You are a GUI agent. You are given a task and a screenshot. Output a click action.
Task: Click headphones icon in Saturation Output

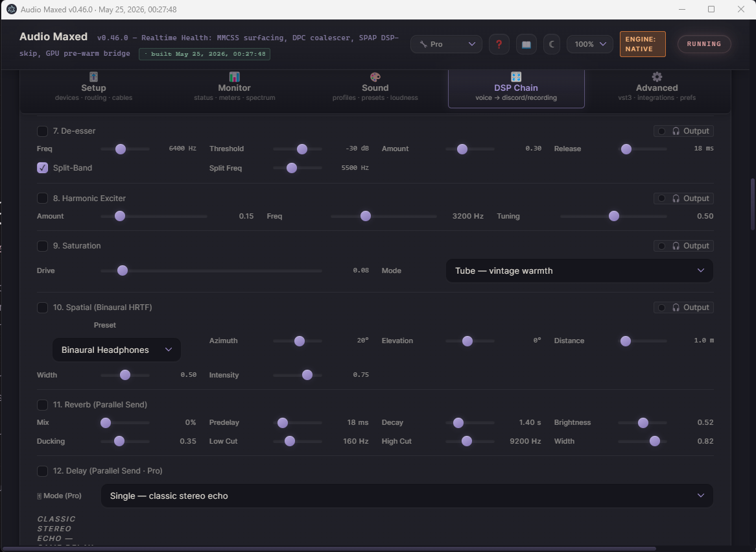point(676,246)
